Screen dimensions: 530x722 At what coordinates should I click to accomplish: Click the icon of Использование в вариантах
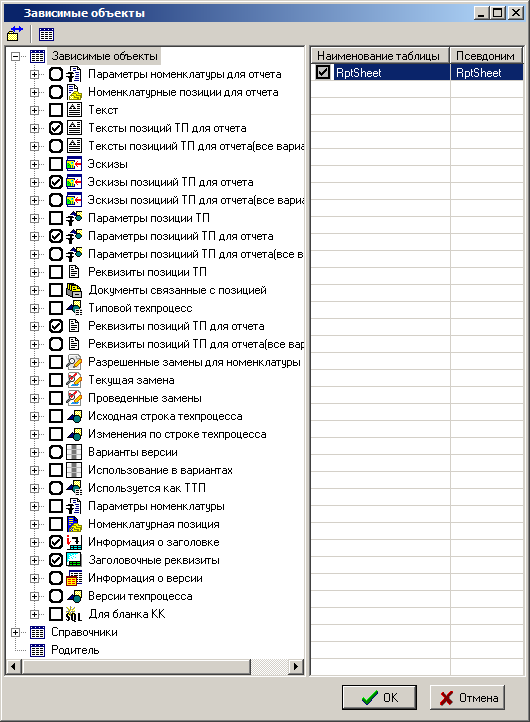pos(74,470)
